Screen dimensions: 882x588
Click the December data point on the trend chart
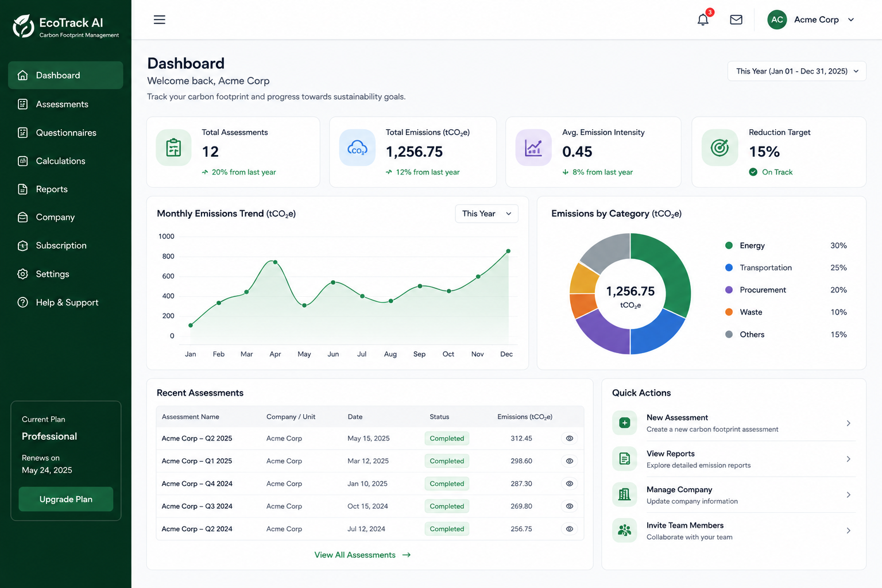pos(508,251)
